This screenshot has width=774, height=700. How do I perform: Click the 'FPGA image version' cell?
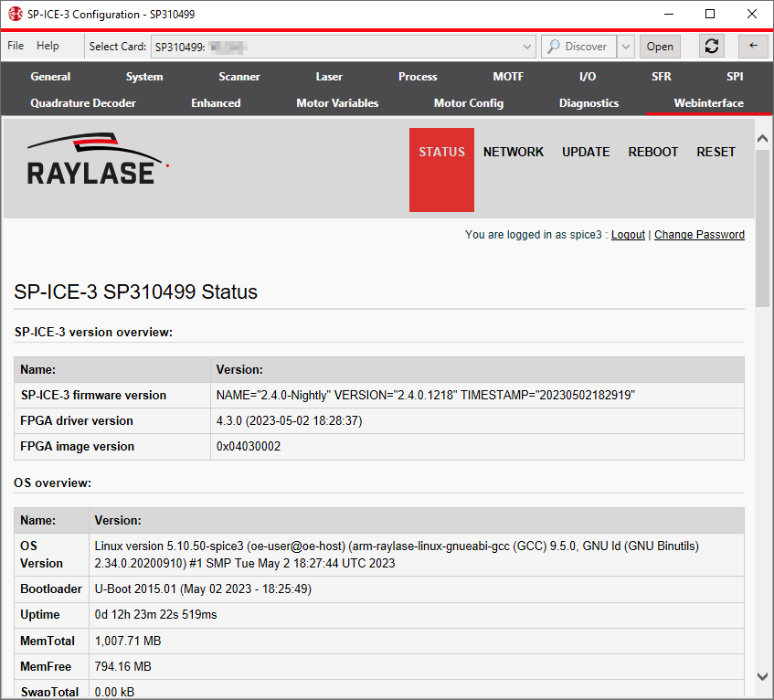coord(112,447)
